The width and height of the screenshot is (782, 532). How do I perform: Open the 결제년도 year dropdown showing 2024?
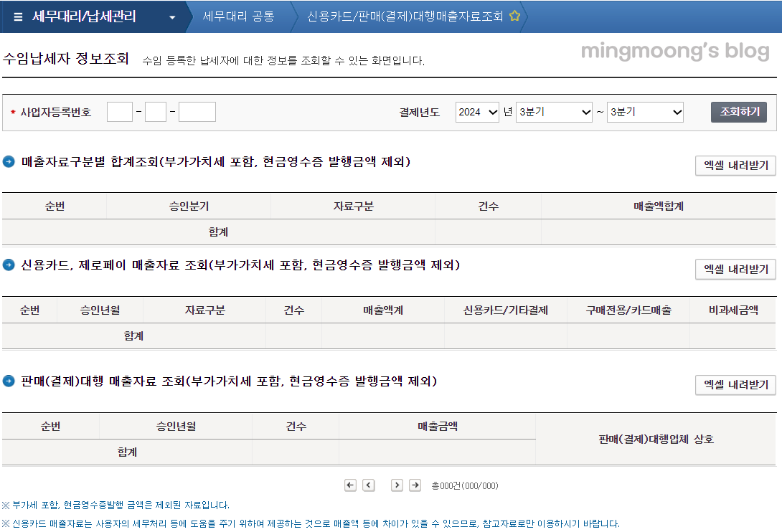tap(477, 112)
